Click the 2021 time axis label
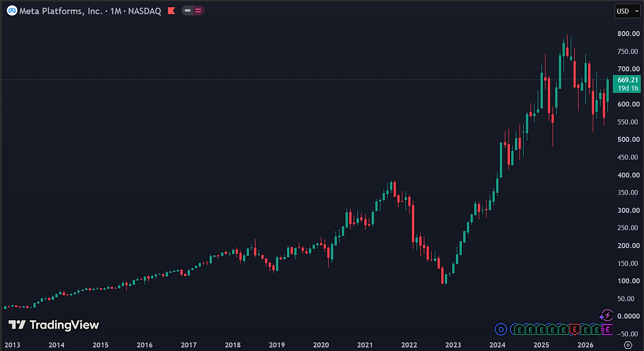 click(365, 345)
